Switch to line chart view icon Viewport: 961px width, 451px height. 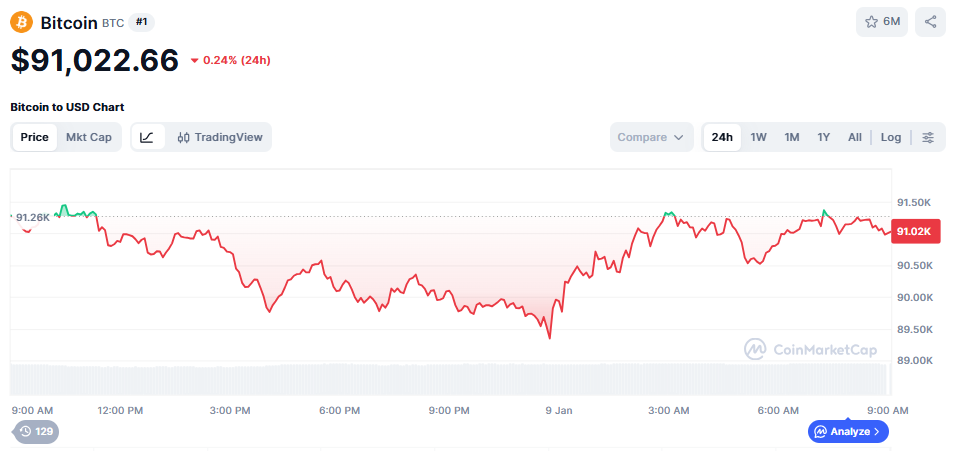pyautogui.click(x=147, y=137)
